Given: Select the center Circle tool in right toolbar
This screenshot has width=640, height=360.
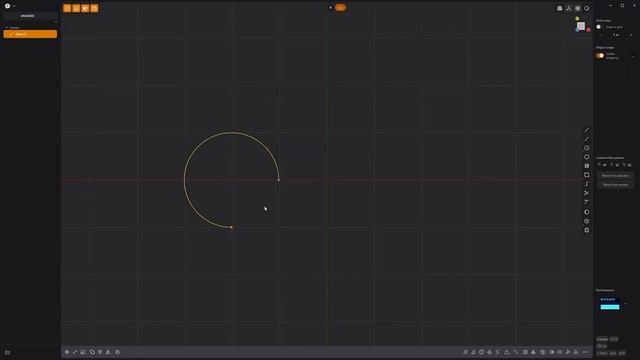Looking at the screenshot, I should pyautogui.click(x=587, y=148).
